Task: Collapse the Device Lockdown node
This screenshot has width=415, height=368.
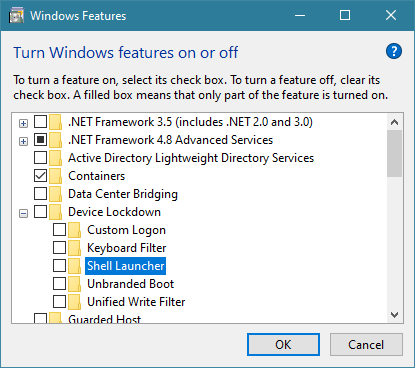Action: click(23, 214)
